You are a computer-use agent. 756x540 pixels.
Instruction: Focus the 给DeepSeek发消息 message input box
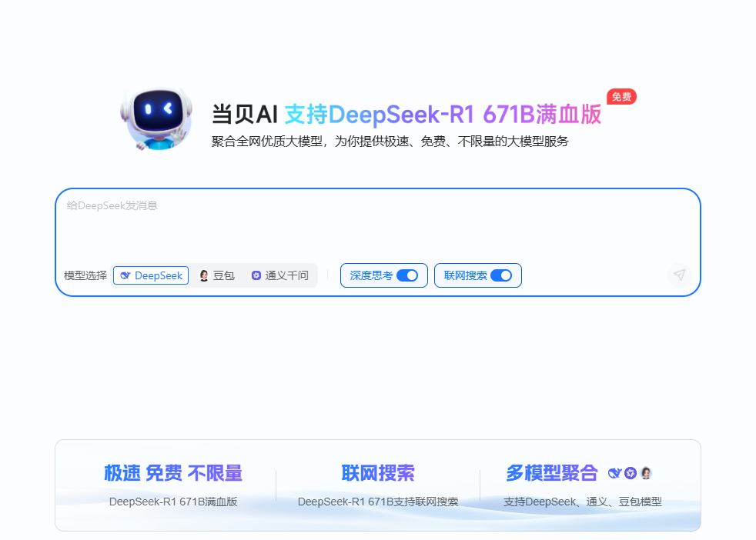tap(377, 227)
